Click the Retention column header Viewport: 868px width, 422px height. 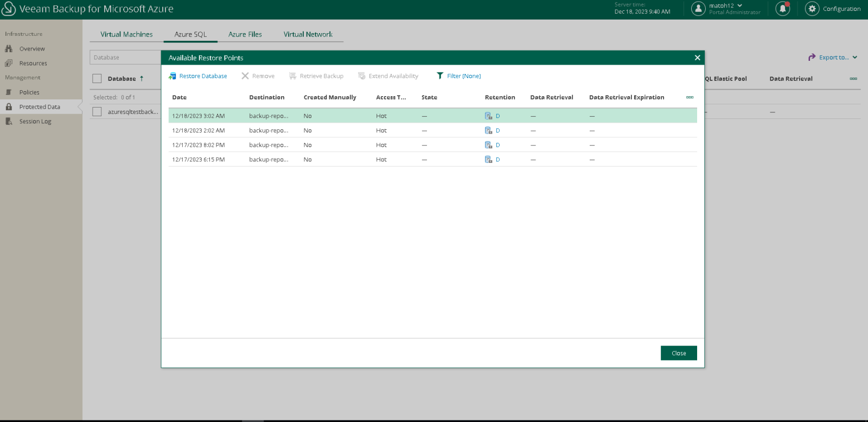500,97
